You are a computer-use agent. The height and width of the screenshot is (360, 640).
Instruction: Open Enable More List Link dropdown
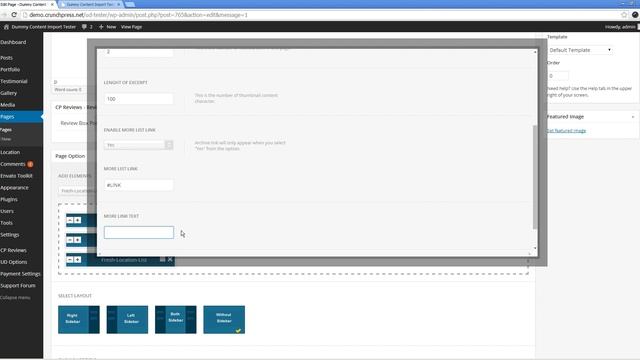[x=139, y=145]
